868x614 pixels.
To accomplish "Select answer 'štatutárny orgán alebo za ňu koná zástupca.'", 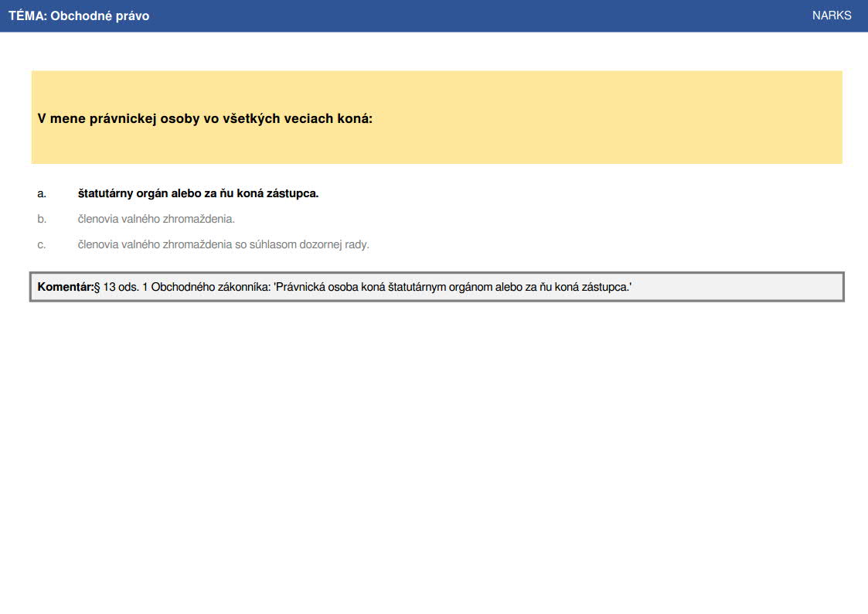I will coord(198,193).
